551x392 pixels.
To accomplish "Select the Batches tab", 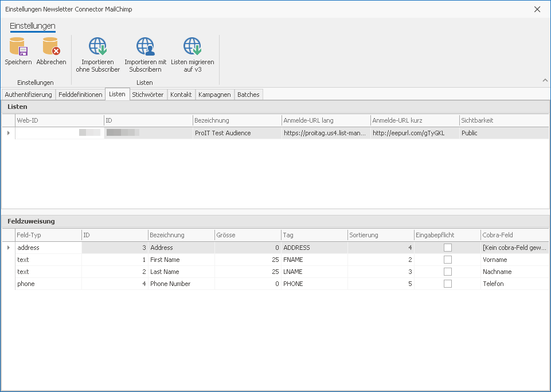I will 248,95.
